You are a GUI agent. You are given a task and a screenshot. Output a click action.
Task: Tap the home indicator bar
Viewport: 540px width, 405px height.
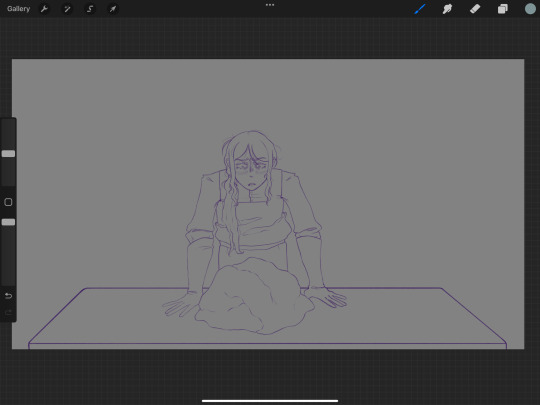point(270,401)
